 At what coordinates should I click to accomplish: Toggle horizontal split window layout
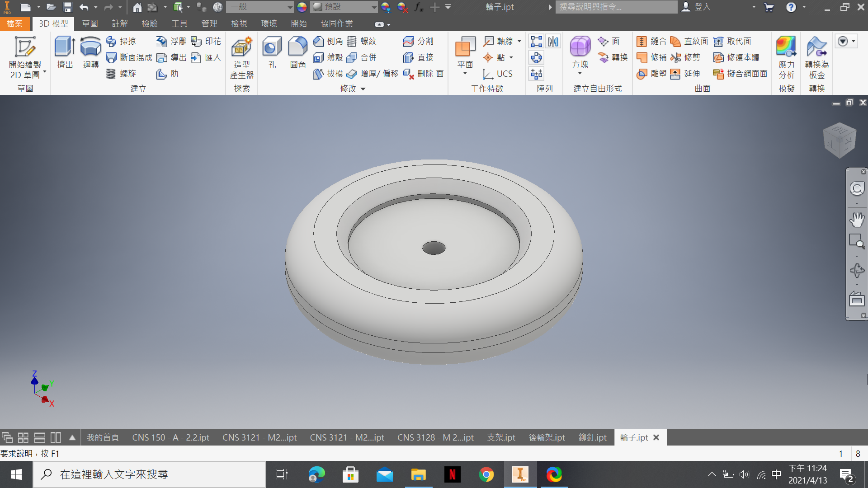click(40, 437)
